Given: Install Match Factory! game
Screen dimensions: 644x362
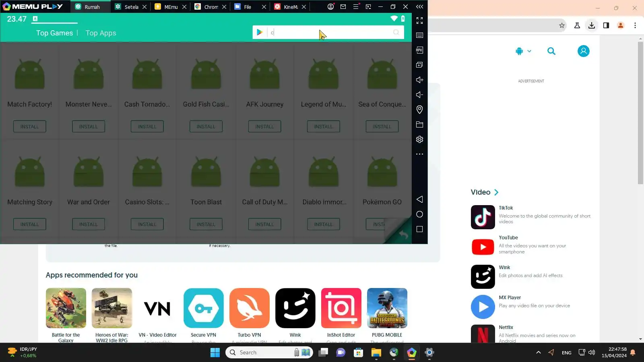Looking at the screenshot, I should pyautogui.click(x=30, y=126).
